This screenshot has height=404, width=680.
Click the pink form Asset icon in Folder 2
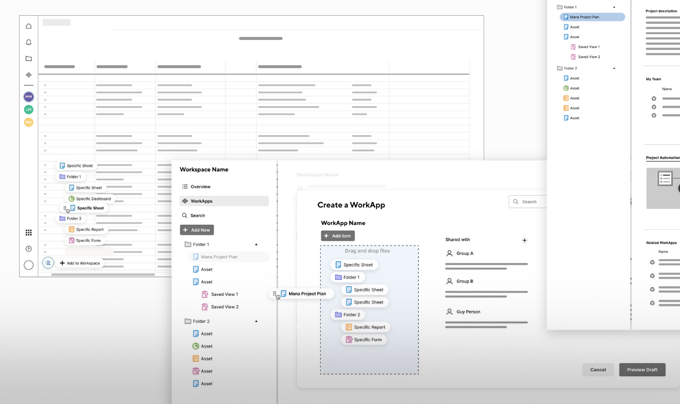coord(196,371)
